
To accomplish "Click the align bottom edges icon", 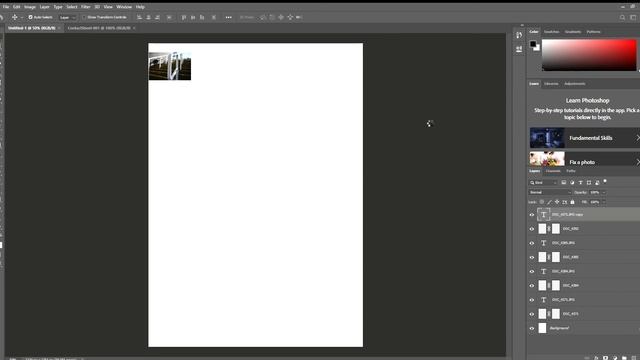I will pyautogui.click(x=202, y=17).
